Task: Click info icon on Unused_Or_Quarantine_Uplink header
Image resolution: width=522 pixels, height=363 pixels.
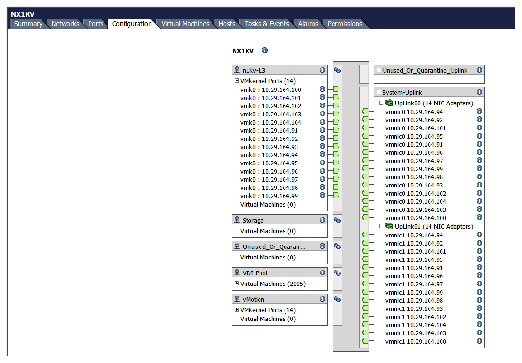Action: pyautogui.click(x=479, y=70)
